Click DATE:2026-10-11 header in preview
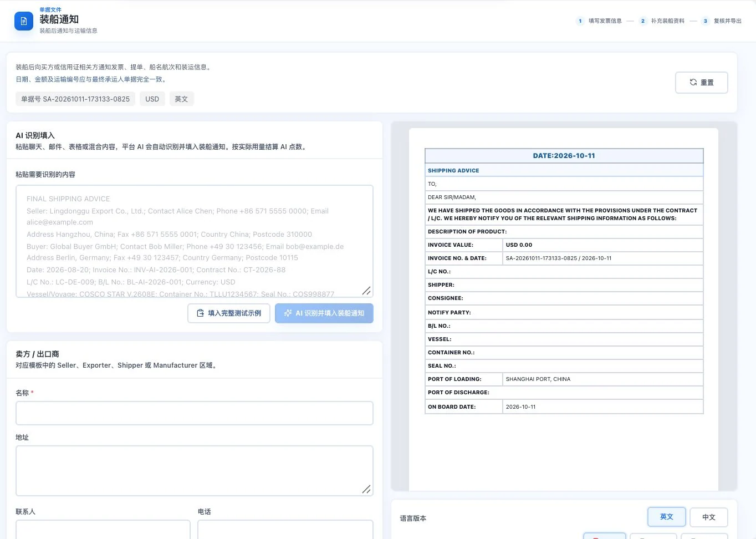The height and width of the screenshot is (539, 756). (564, 156)
